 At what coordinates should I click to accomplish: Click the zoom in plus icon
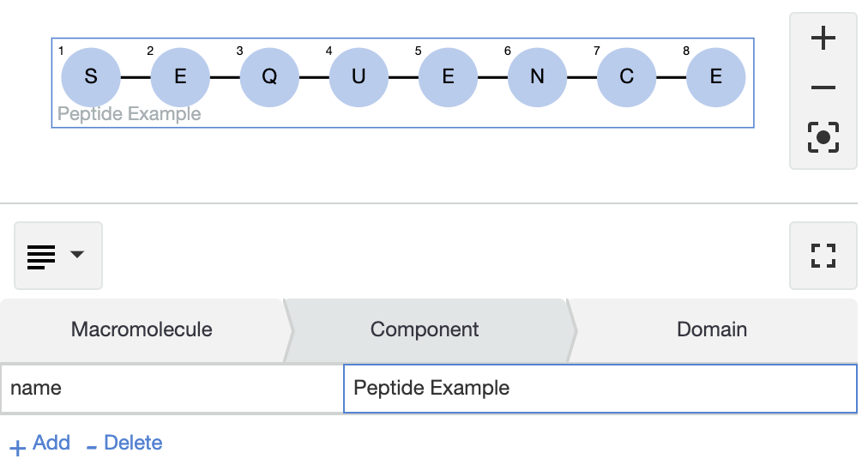[823, 39]
